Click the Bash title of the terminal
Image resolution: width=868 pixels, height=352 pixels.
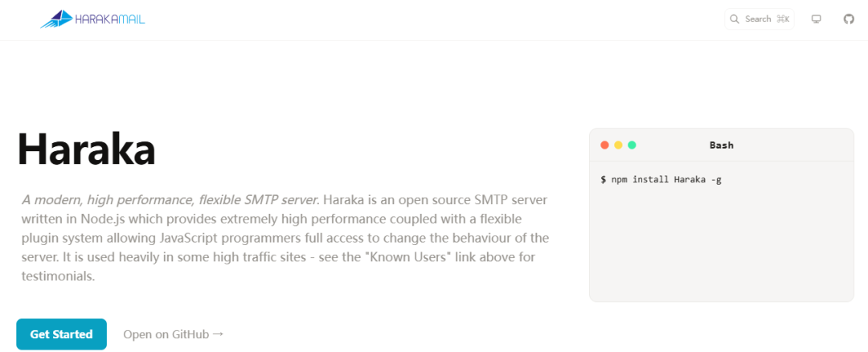click(x=721, y=145)
